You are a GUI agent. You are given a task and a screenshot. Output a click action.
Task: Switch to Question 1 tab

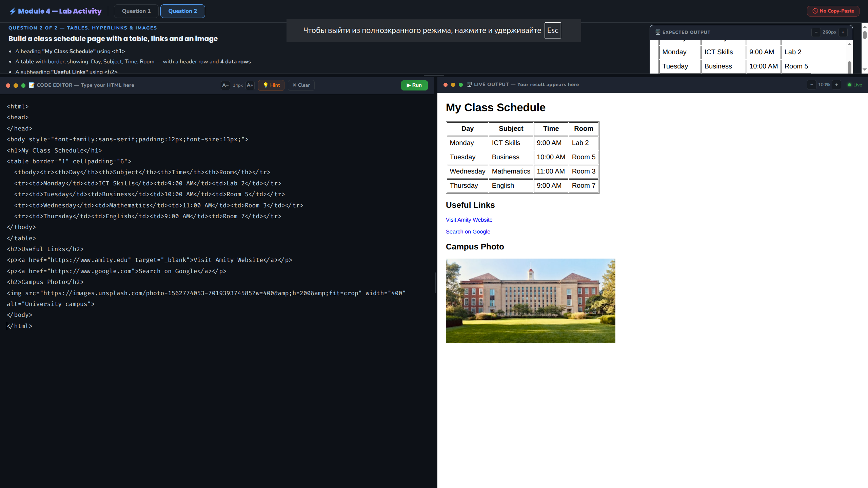tap(136, 11)
